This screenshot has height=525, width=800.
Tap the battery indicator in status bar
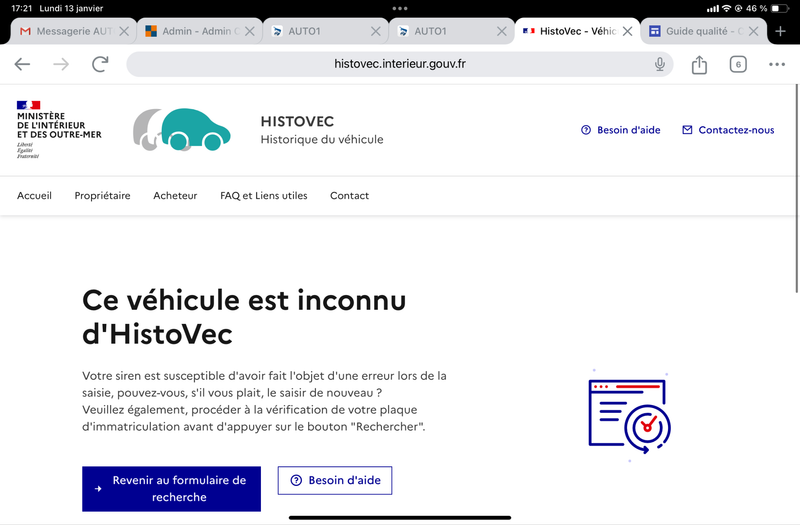780,8
